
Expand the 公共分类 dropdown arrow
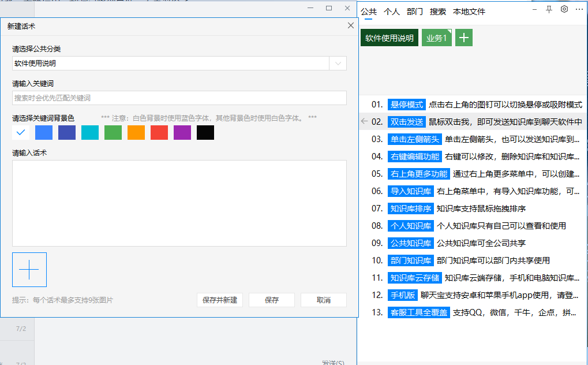click(338, 64)
